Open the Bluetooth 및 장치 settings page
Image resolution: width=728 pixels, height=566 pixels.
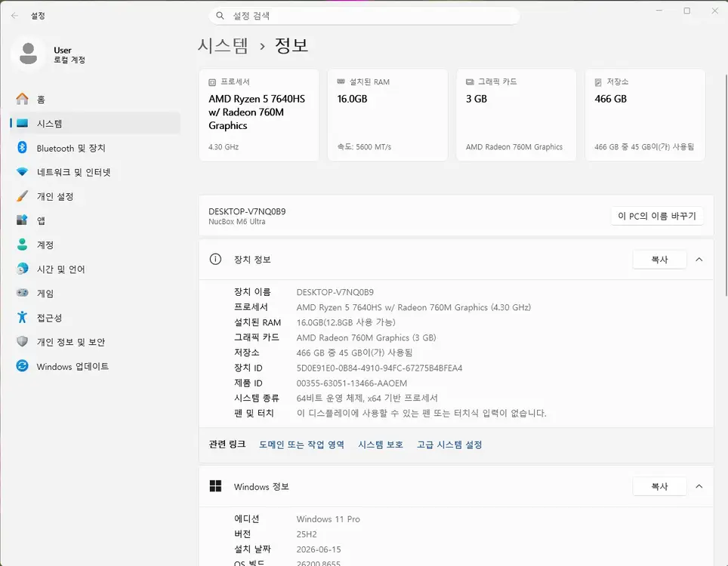pyautogui.click(x=71, y=148)
